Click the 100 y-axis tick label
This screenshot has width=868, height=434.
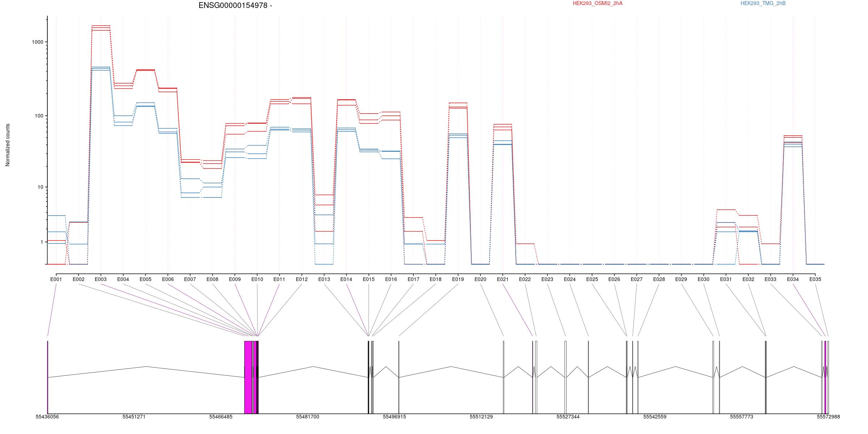pyautogui.click(x=39, y=116)
